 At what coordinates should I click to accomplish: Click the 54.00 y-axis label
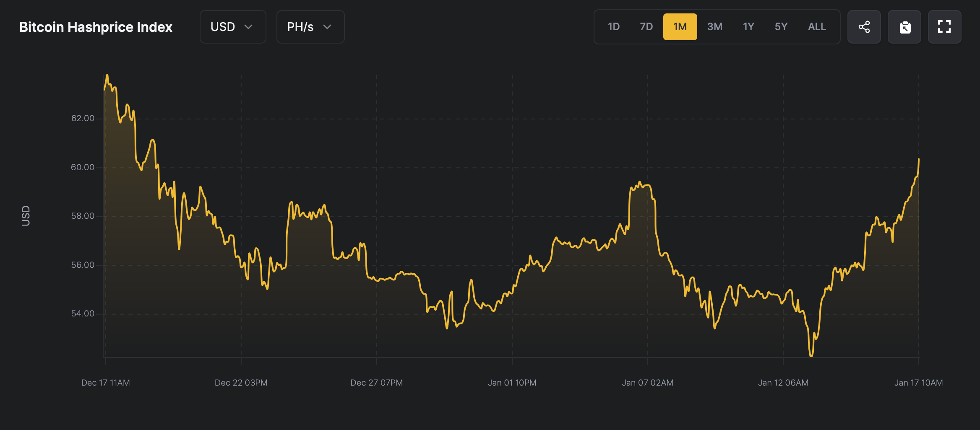83,313
